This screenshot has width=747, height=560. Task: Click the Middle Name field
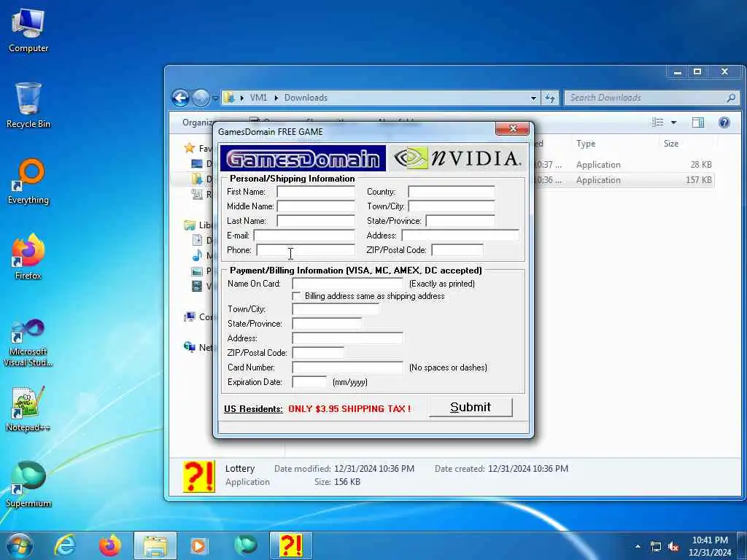pyautogui.click(x=316, y=206)
